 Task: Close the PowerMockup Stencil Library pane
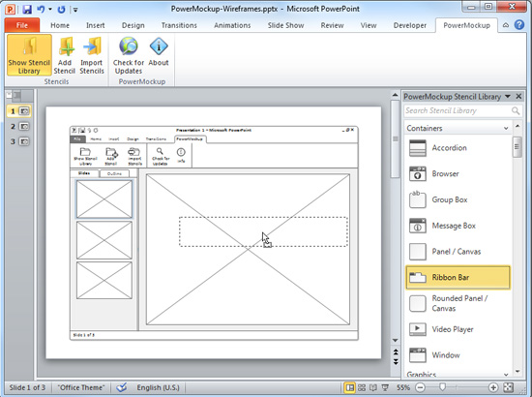518,97
